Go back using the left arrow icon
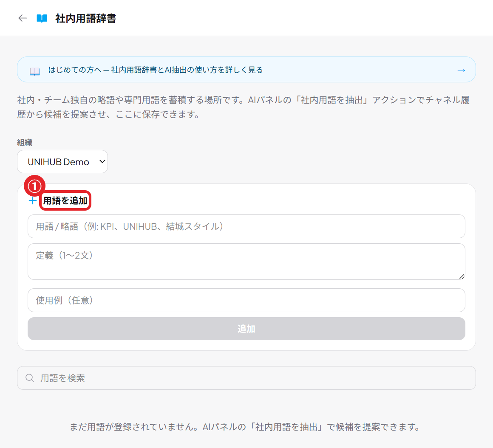This screenshot has height=448, width=493. point(23,18)
